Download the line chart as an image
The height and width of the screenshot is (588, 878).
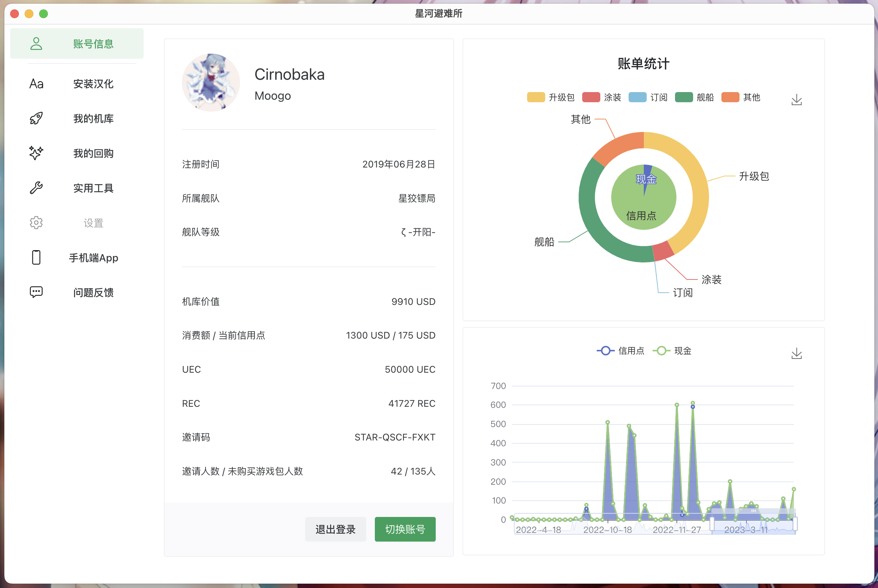pyautogui.click(x=796, y=353)
